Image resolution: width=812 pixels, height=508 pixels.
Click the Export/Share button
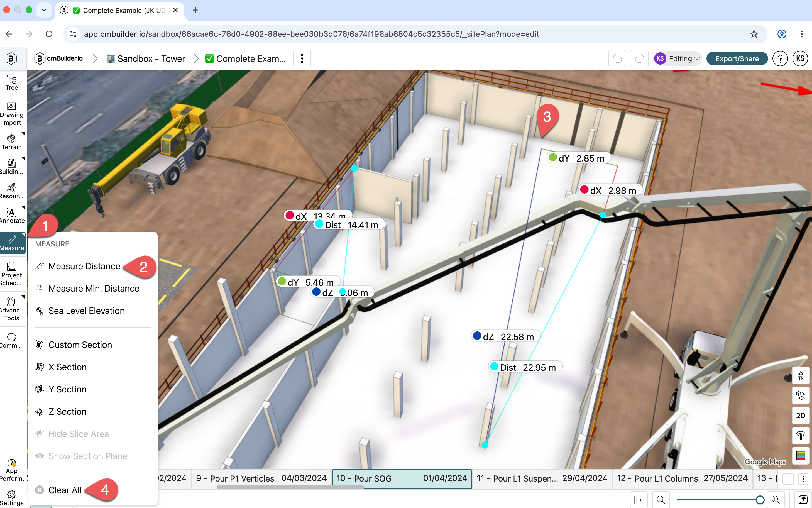[737, 58]
